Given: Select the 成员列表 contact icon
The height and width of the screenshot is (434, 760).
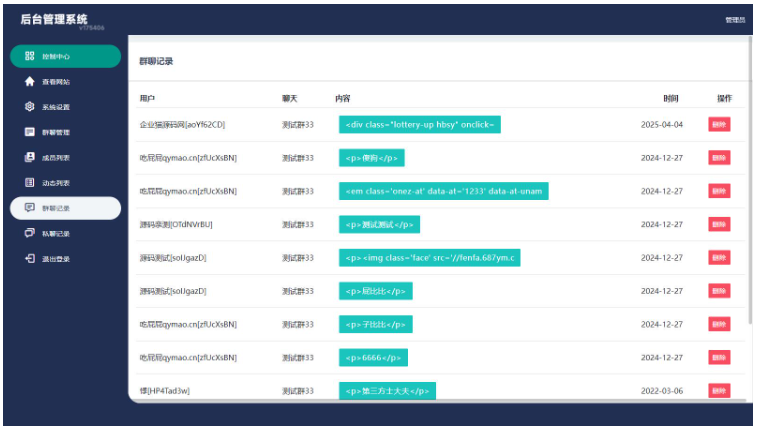Looking at the screenshot, I should click(x=30, y=157).
